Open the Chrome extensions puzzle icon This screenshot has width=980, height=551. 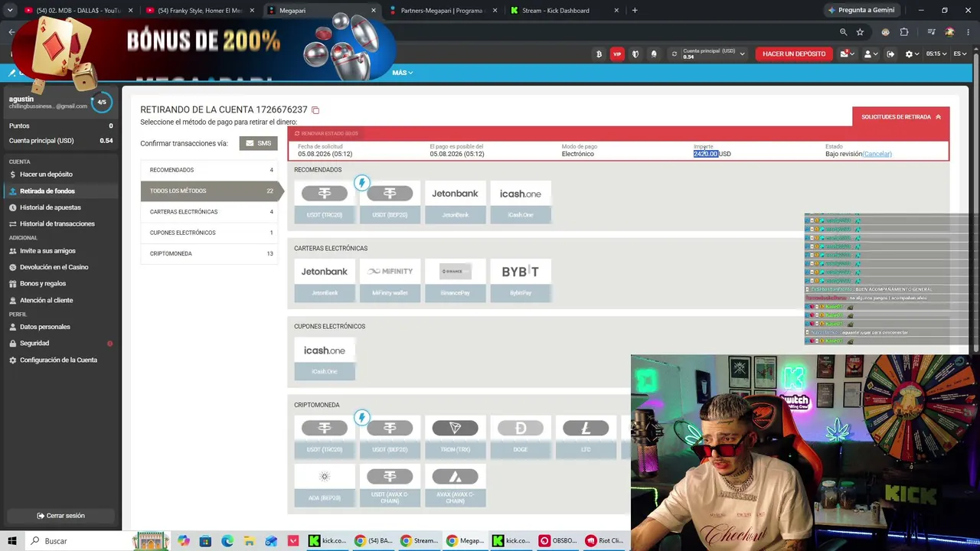point(904,32)
